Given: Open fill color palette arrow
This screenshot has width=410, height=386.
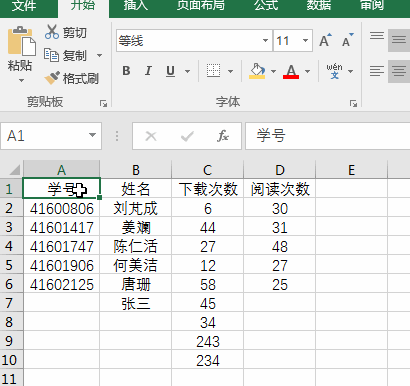Looking at the screenshot, I should point(273,71).
